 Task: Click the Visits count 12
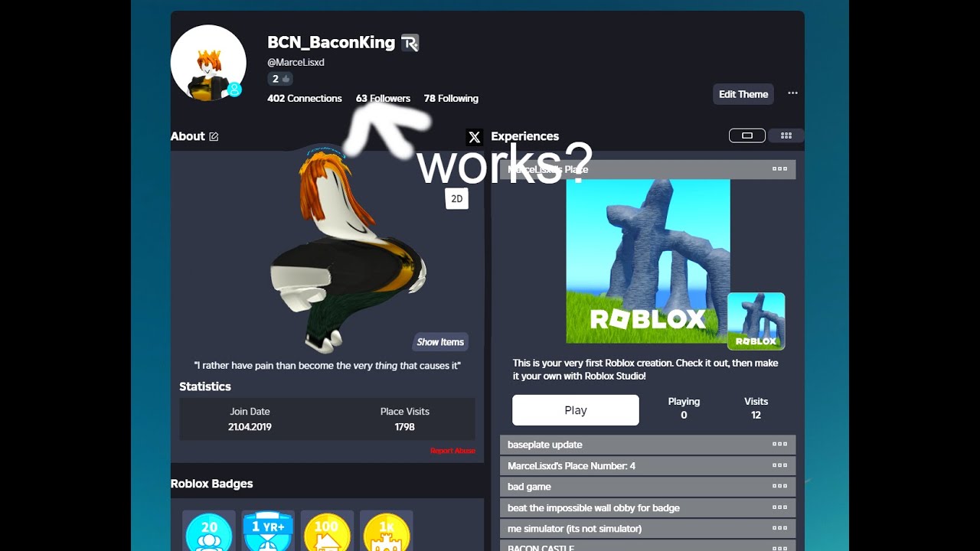[756, 415]
